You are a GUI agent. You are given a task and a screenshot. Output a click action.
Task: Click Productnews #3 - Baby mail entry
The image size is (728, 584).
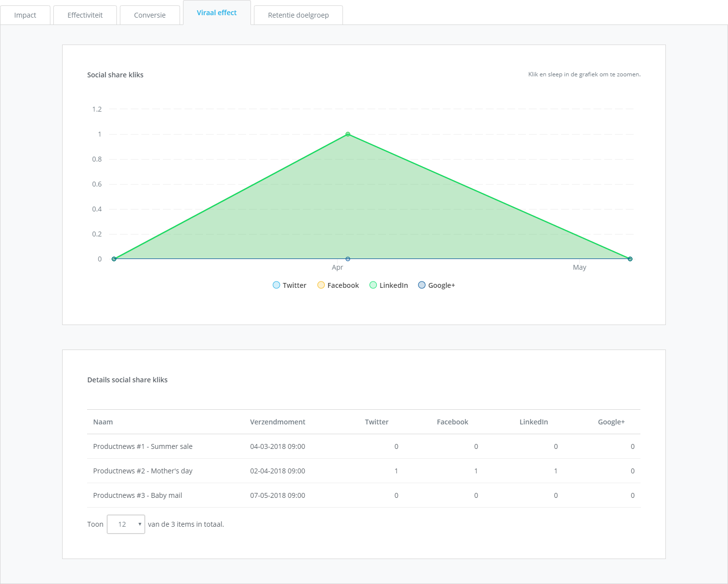tap(137, 495)
